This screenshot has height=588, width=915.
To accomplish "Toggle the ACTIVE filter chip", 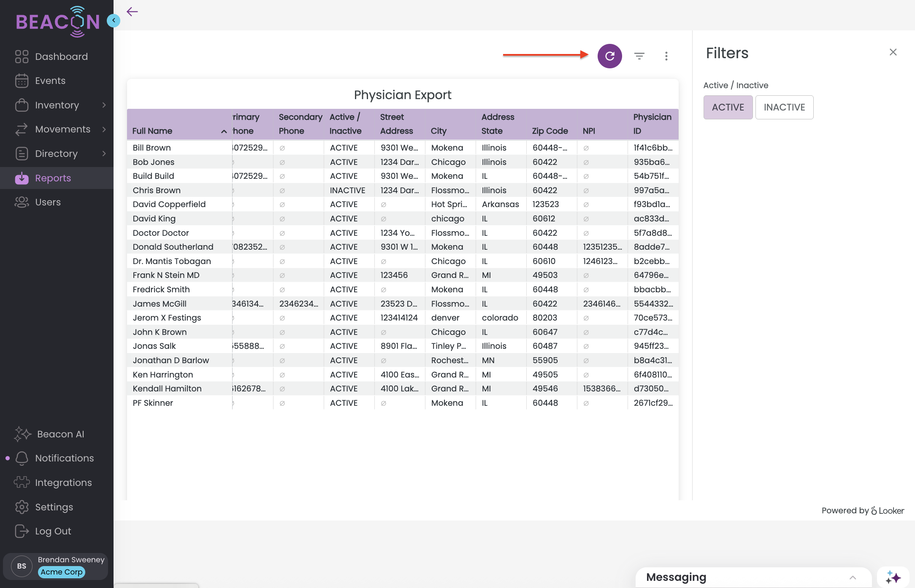I will (x=728, y=108).
